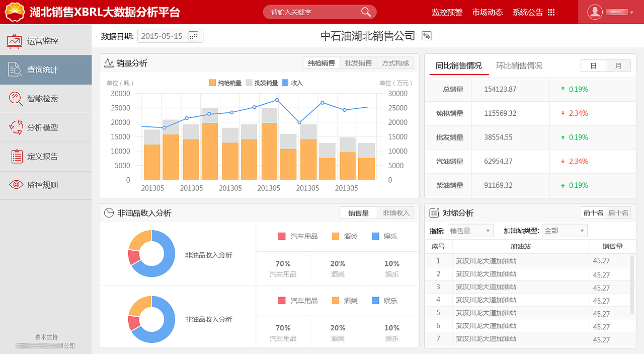Open 定义报告 in the sidebar
Image resolution: width=644 pixels, height=354 pixels.
(46, 156)
